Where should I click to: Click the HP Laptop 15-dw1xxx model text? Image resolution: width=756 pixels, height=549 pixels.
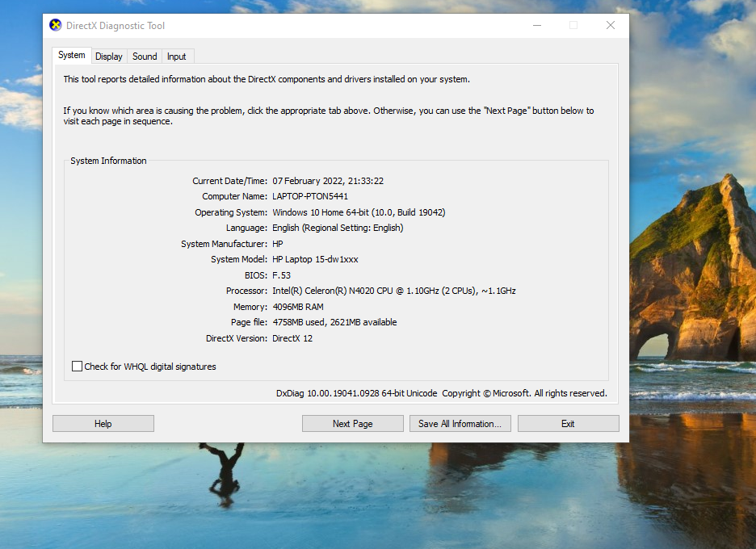coord(315,259)
